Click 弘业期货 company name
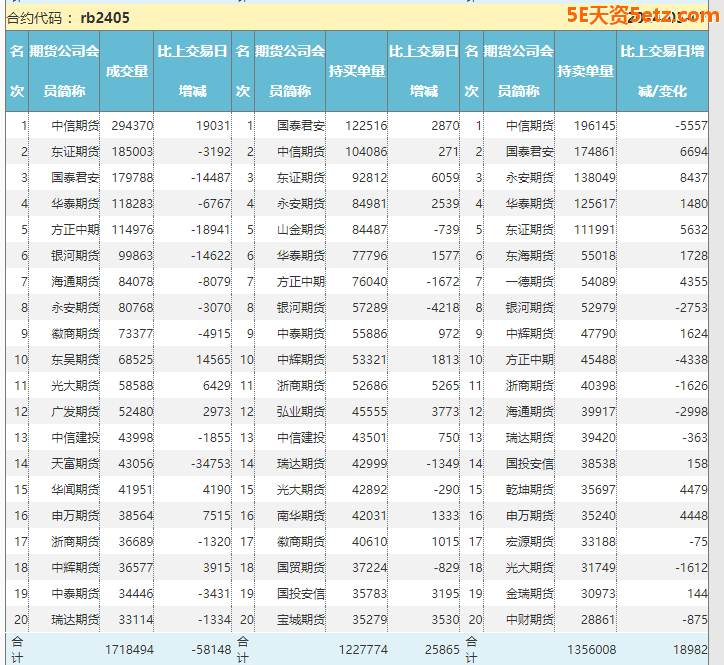The width and height of the screenshot is (724, 665). [x=301, y=411]
